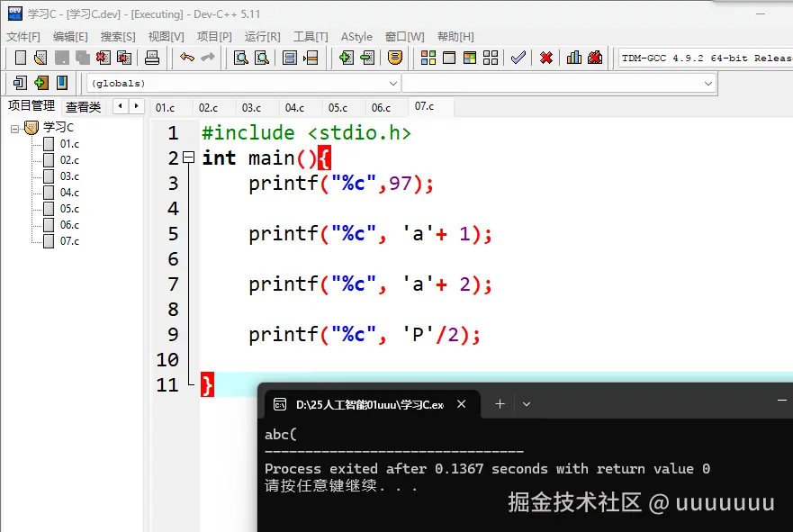Click the red X stop execution icon
The width and height of the screenshot is (793, 532).
(x=546, y=58)
